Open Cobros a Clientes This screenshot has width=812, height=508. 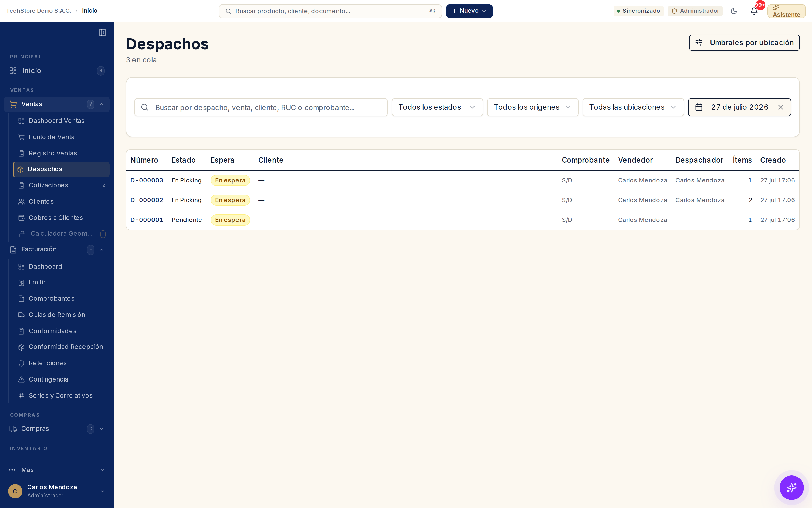(61, 218)
